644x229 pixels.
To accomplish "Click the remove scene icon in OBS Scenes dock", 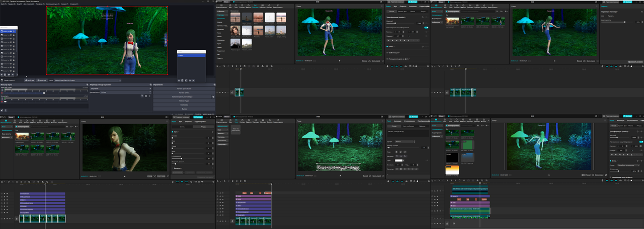I will pyautogui.click(x=182, y=80).
